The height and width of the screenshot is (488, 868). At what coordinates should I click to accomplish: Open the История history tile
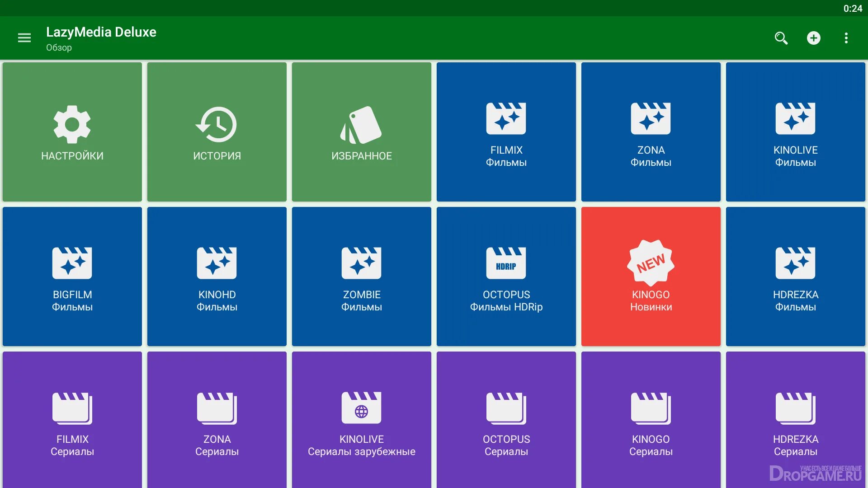pos(217,132)
